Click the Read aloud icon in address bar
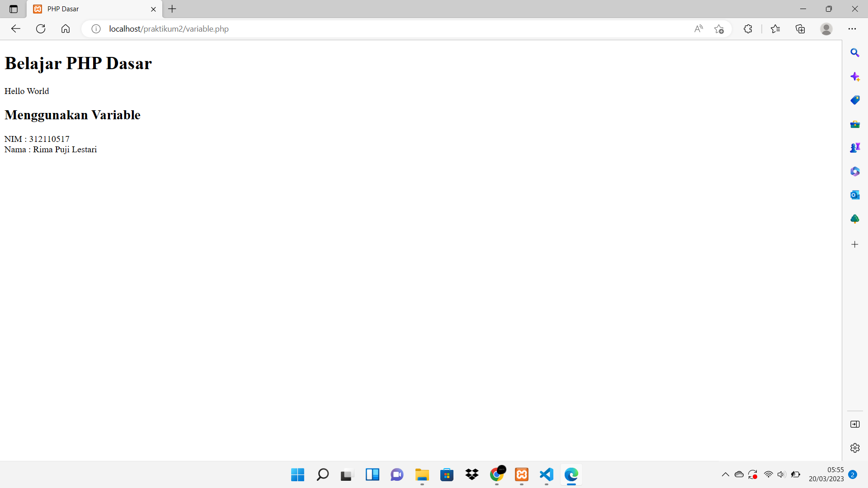The image size is (868, 488). (x=698, y=29)
